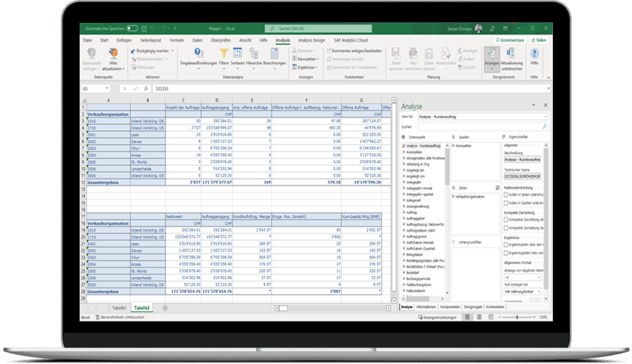Click the zoom in plus button

click(534, 317)
